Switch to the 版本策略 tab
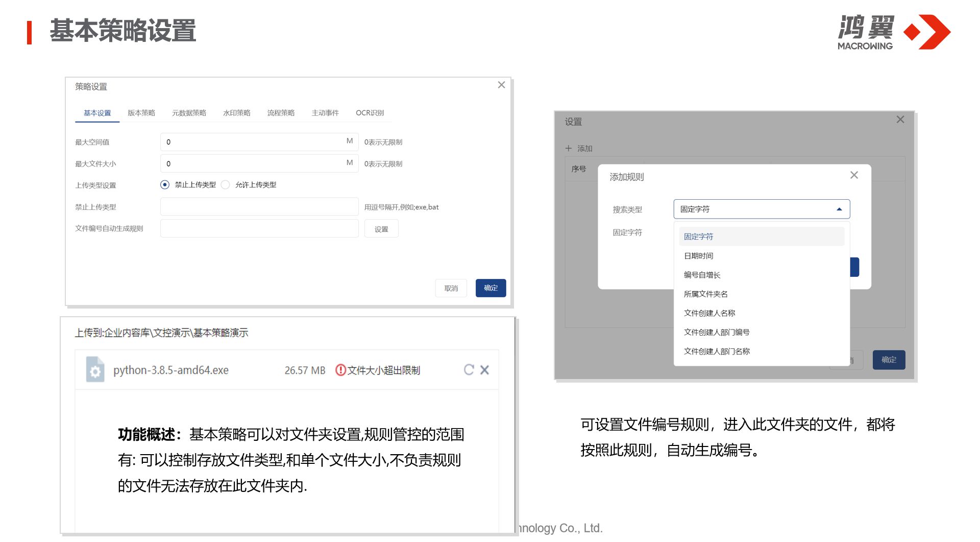Screen dimensions: 980x542 click(x=141, y=113)
